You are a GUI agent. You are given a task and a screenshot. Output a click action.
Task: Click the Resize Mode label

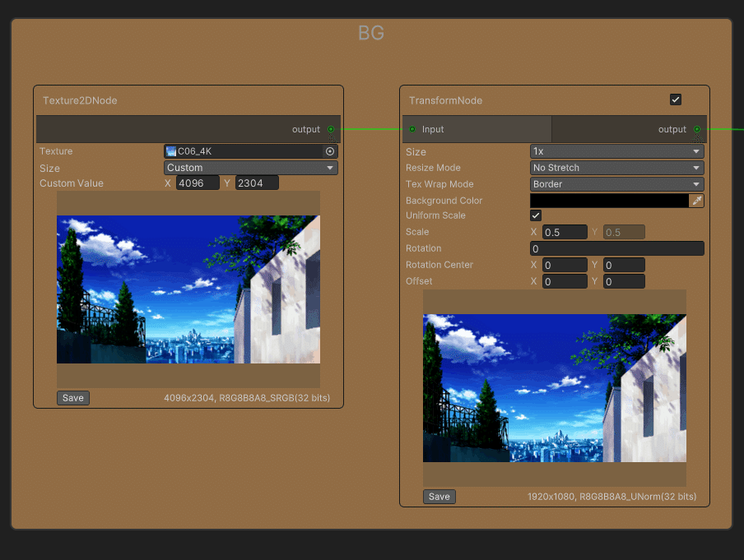pyautogui.click(x=433, y=168)
